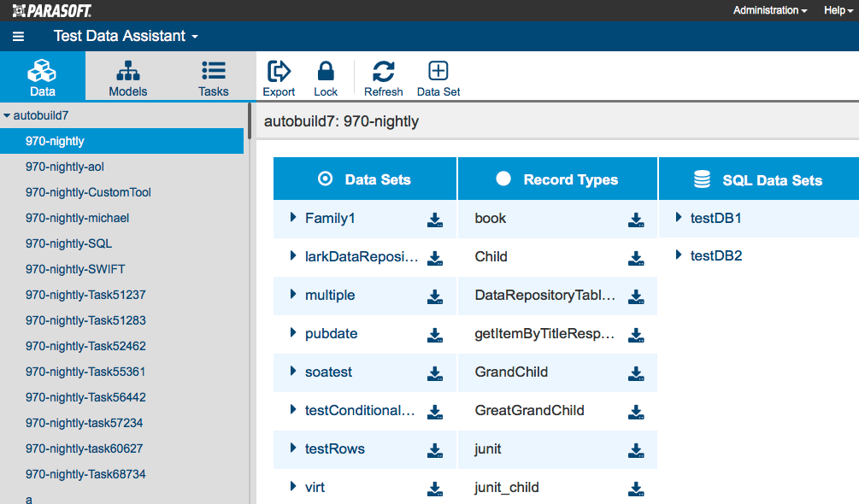Download the Child record type

click(636, 258)
